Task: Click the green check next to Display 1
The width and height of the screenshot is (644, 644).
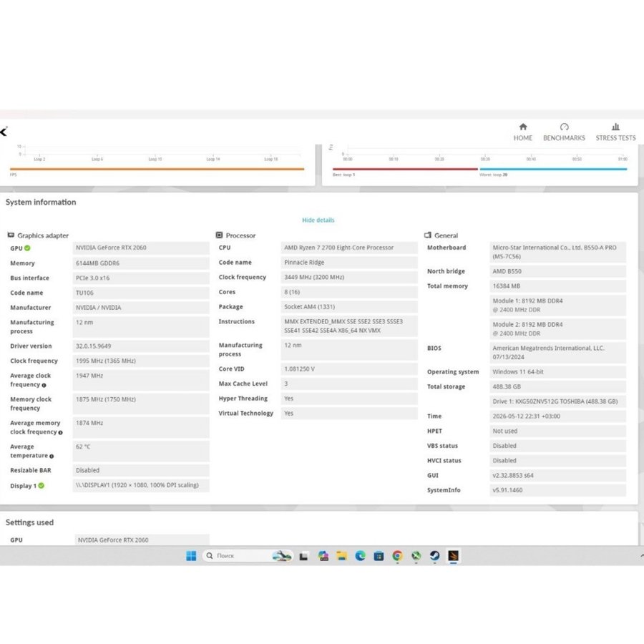Action: click(x=41, y=485)
